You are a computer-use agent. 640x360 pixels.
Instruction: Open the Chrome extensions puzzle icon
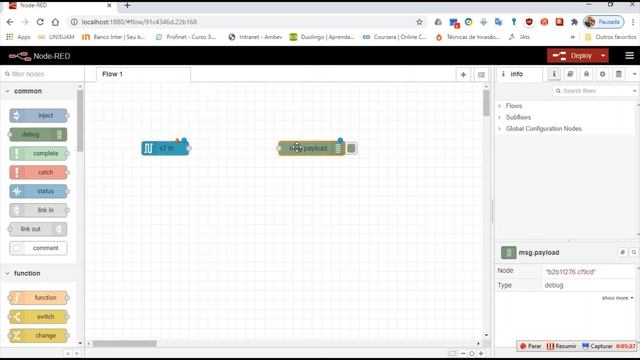(574, 22)
